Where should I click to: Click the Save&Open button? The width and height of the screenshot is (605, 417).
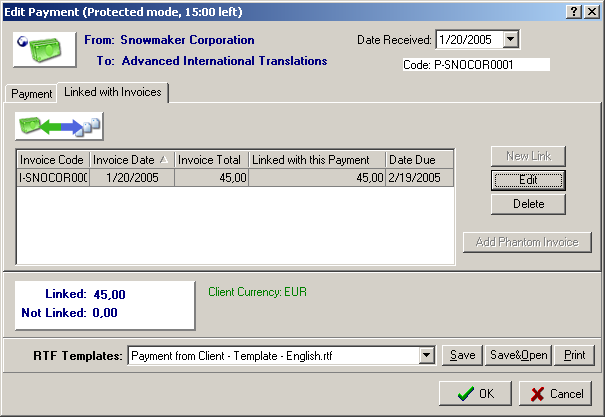[x=519, y=355]
